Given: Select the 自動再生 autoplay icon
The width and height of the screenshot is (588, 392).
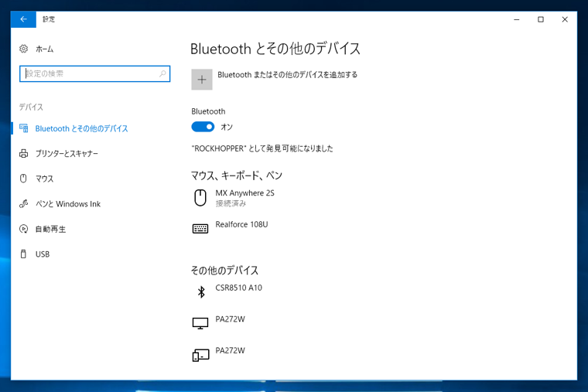Looking at the screenshot, I should click(x=24, y=229).
